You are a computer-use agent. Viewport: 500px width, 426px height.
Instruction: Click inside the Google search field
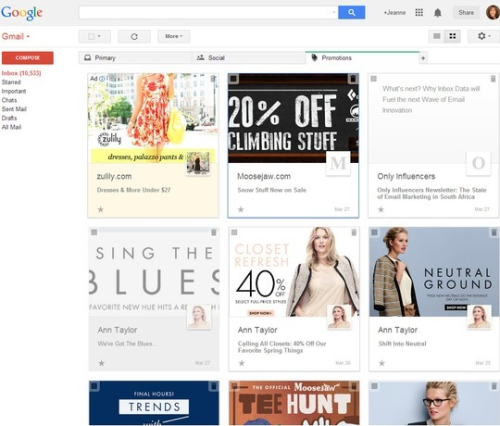[208, 12]
